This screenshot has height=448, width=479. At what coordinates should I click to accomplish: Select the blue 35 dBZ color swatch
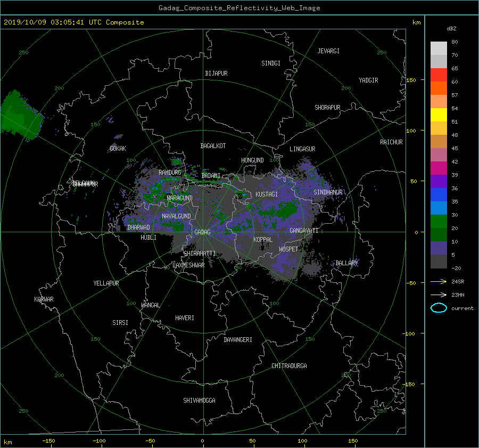(439, 194)
